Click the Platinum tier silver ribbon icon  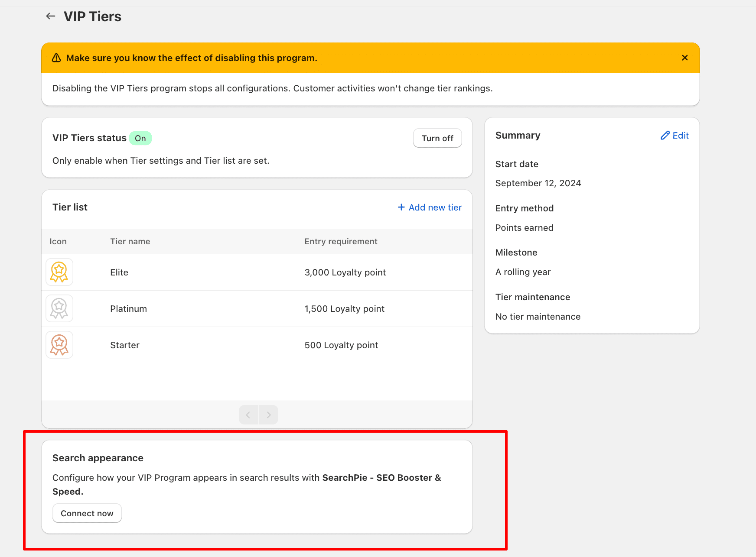(59, 308)
